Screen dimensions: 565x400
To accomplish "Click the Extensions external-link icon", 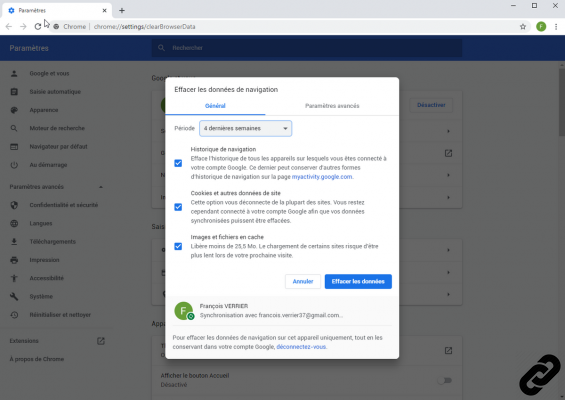I will click(101, 341).
